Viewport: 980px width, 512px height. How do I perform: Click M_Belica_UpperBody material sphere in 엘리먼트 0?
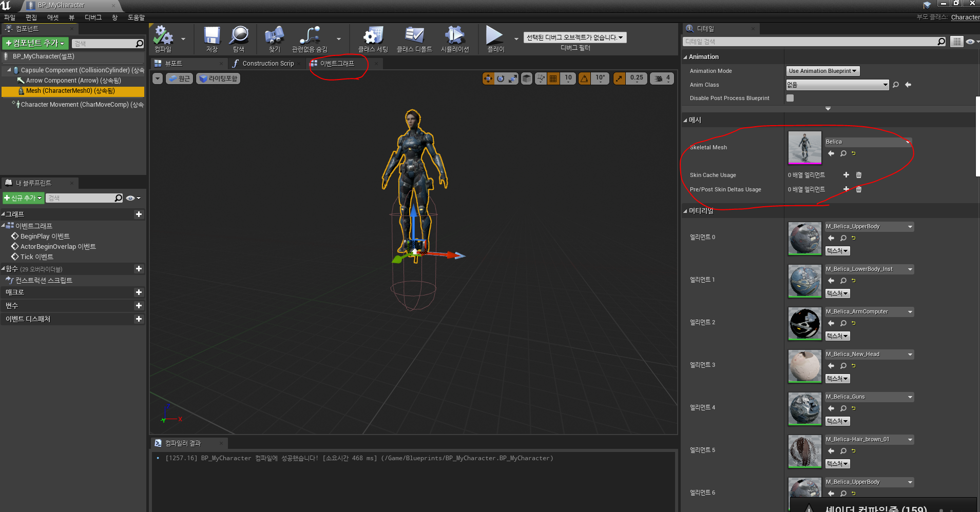click(x=805, y=239)
